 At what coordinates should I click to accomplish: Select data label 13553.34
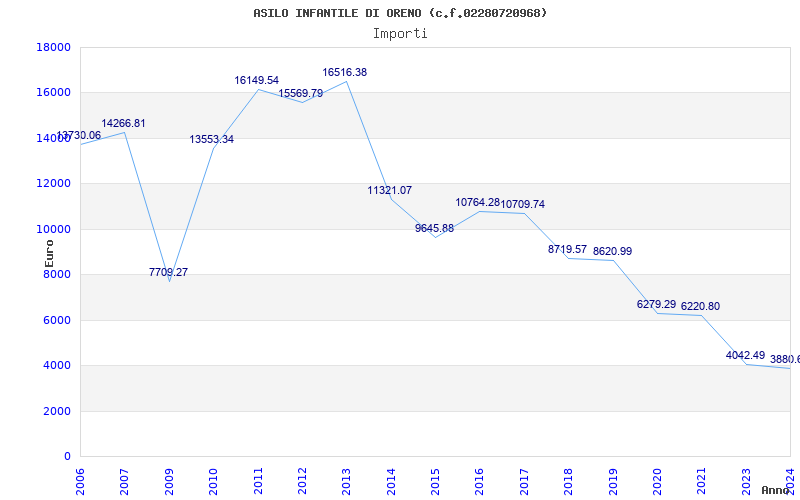[212, 139]
